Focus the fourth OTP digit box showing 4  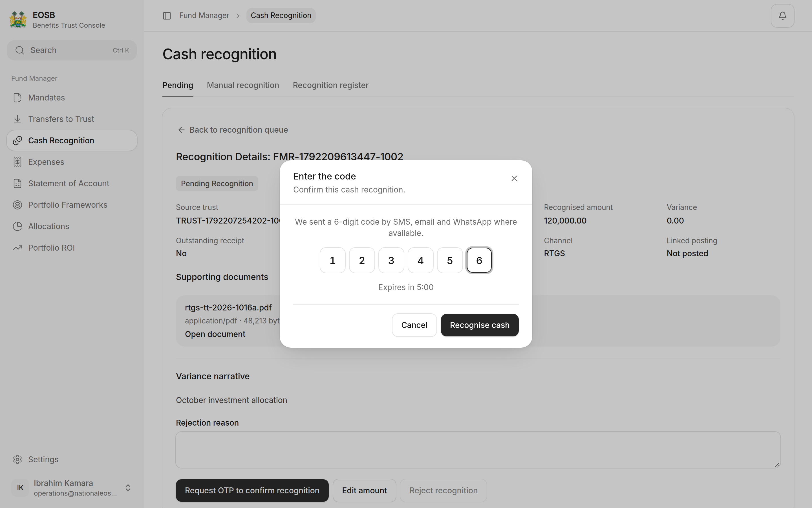420,260
